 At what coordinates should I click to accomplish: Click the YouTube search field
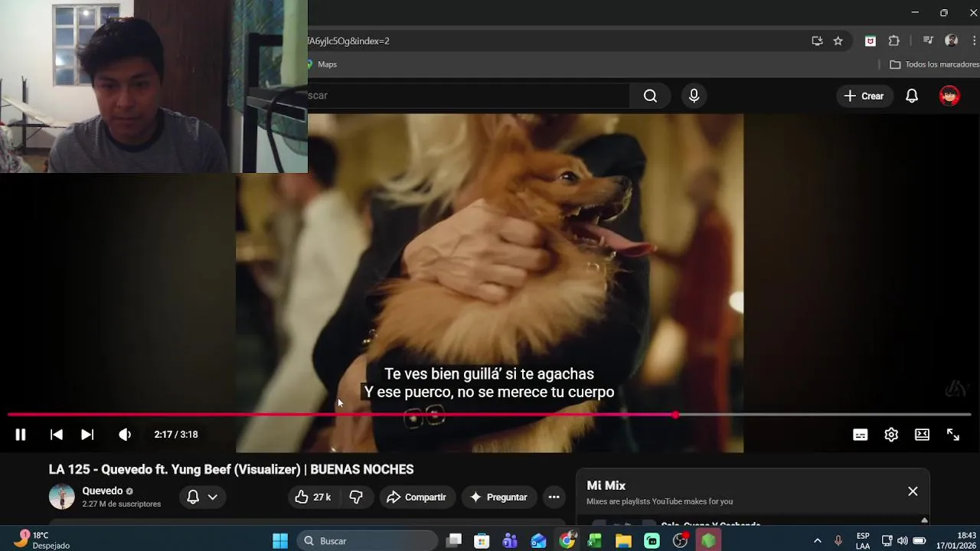(469, 96)
